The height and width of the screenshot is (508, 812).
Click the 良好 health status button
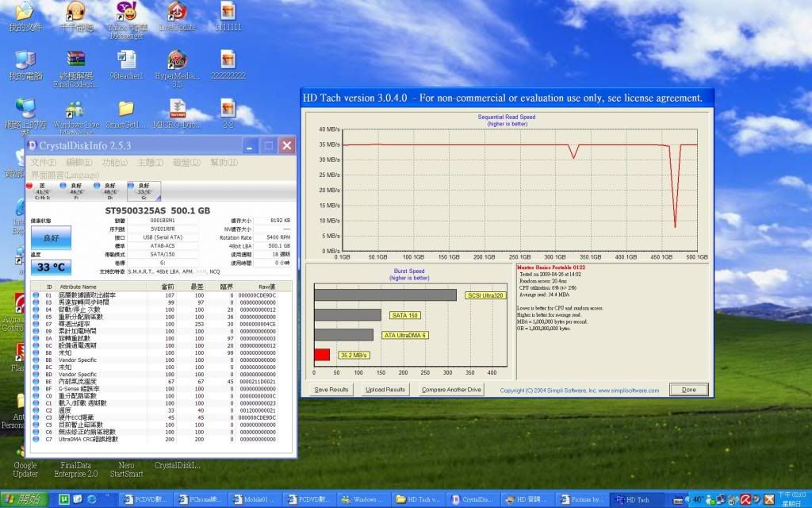52,238
